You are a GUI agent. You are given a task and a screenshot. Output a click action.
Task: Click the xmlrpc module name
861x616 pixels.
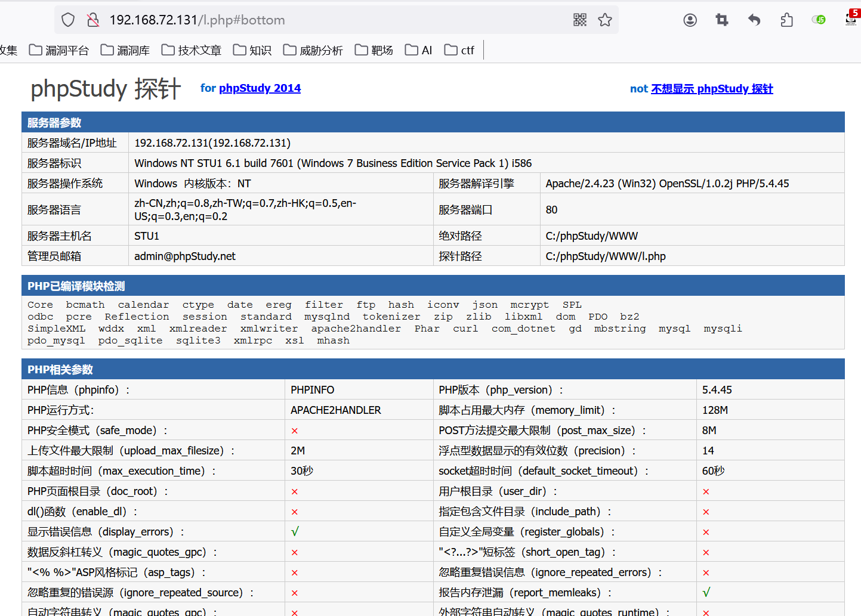[x=253, y=340]
